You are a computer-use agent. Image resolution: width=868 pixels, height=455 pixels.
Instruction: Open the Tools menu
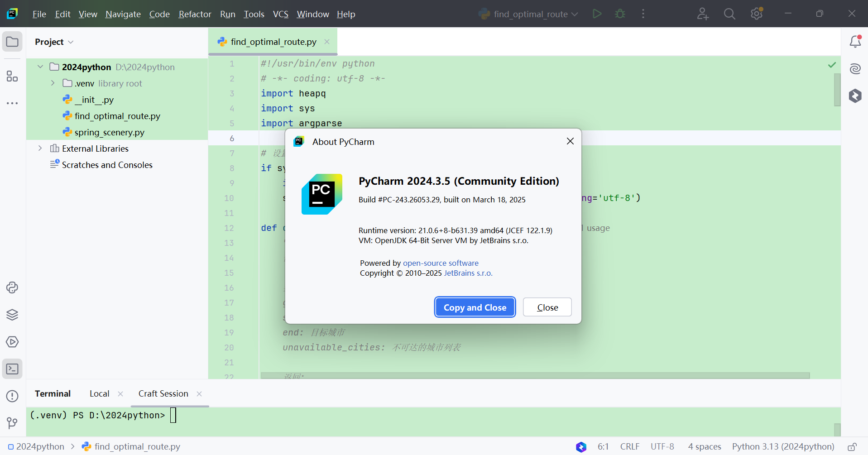point(254,14)
